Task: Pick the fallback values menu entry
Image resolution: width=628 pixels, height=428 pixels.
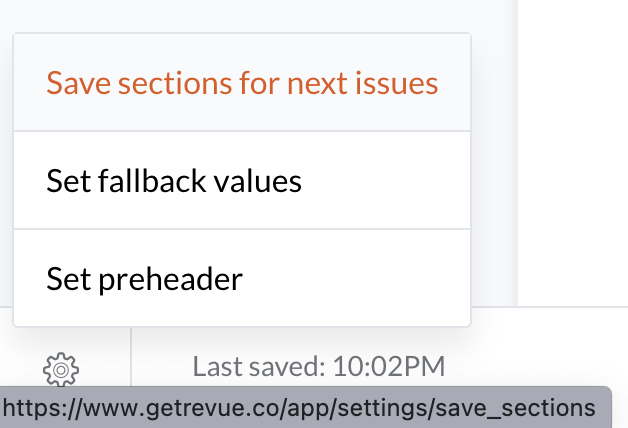Action: [242, 180]
